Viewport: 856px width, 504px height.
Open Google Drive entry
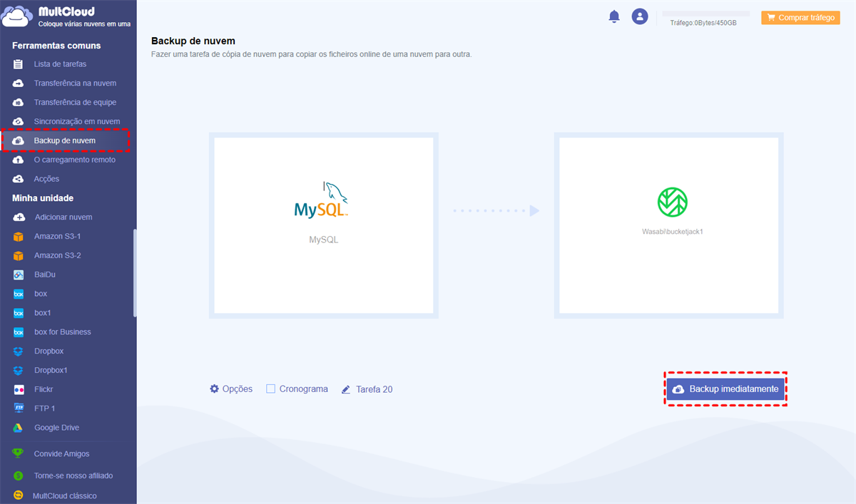pos(57,428)
